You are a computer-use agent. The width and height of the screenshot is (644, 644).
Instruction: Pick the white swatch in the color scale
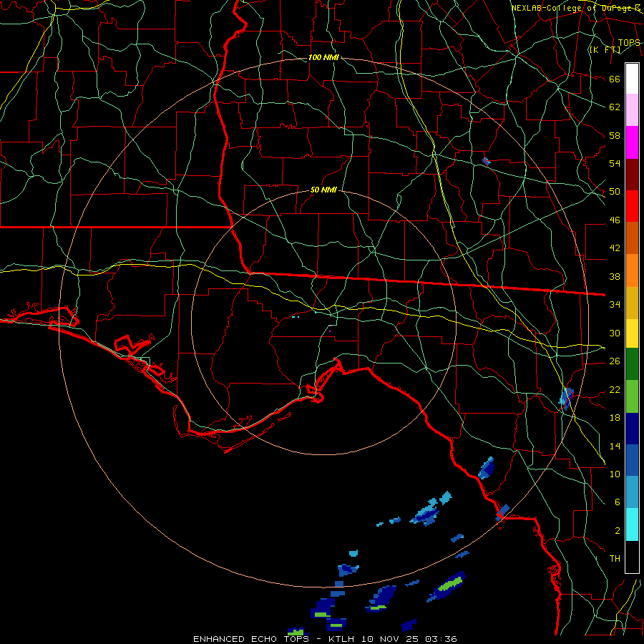point(632,79)
